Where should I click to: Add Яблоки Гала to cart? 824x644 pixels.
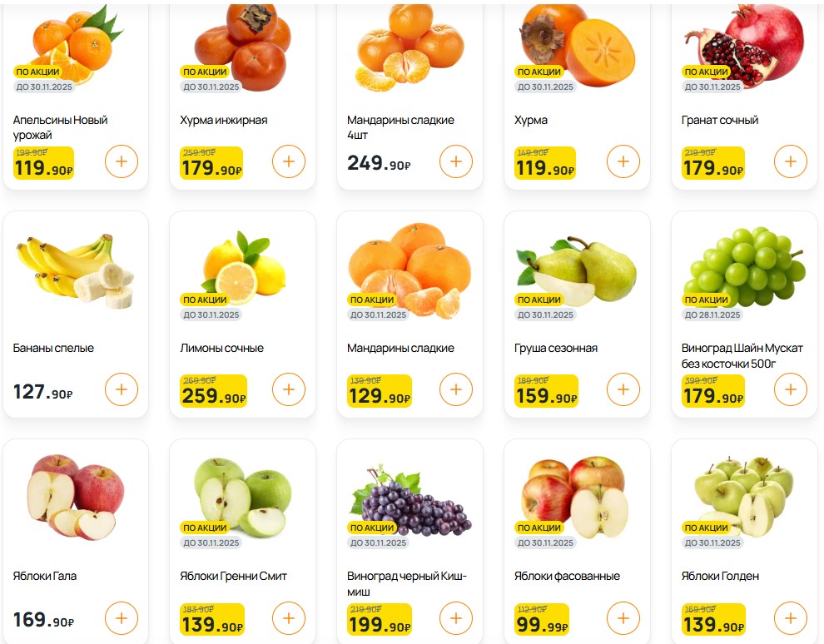click(122, 617)
